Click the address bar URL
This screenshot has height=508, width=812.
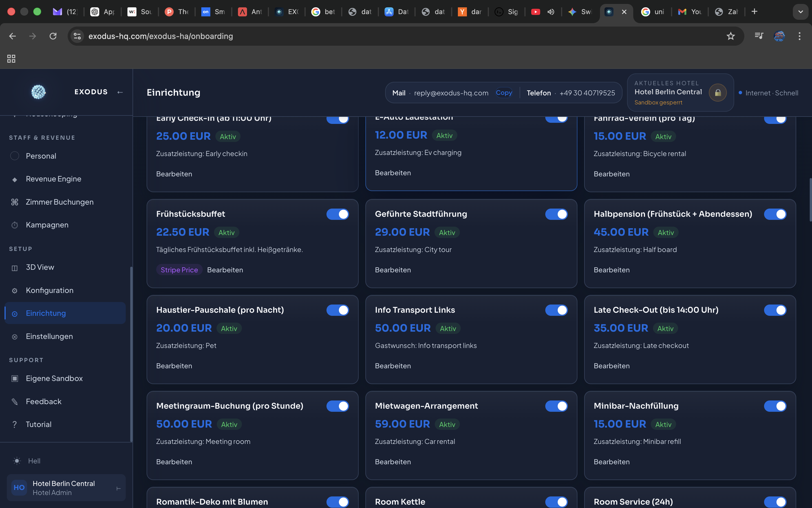click(161, 36)
